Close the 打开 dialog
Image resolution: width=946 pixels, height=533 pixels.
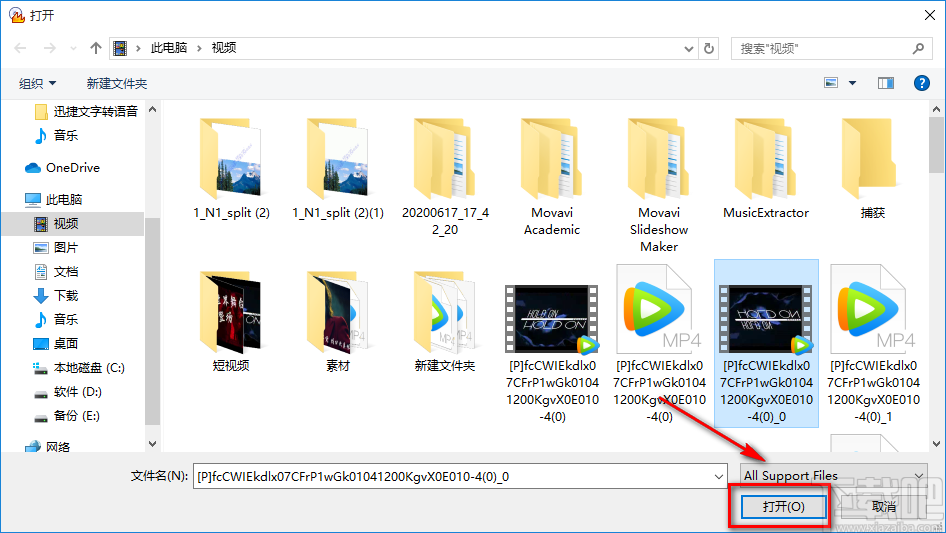pyautogui.click(x=930, y=15)
